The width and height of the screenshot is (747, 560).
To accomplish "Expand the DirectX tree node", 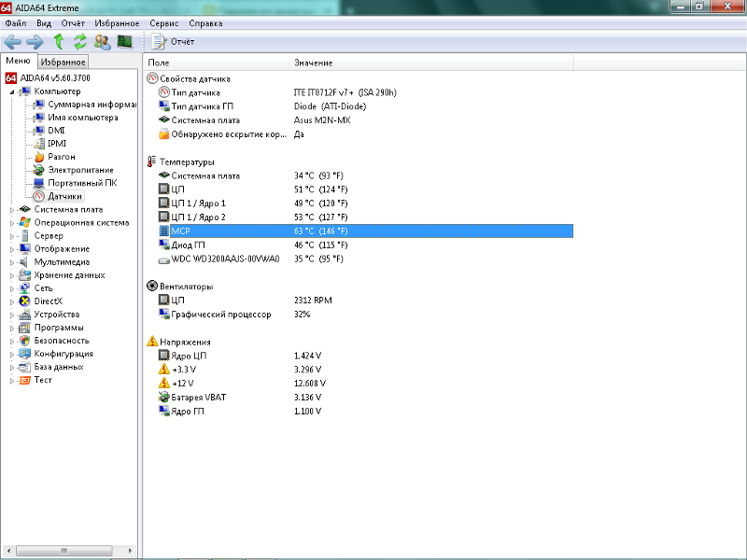I will [x=12, y=301].
